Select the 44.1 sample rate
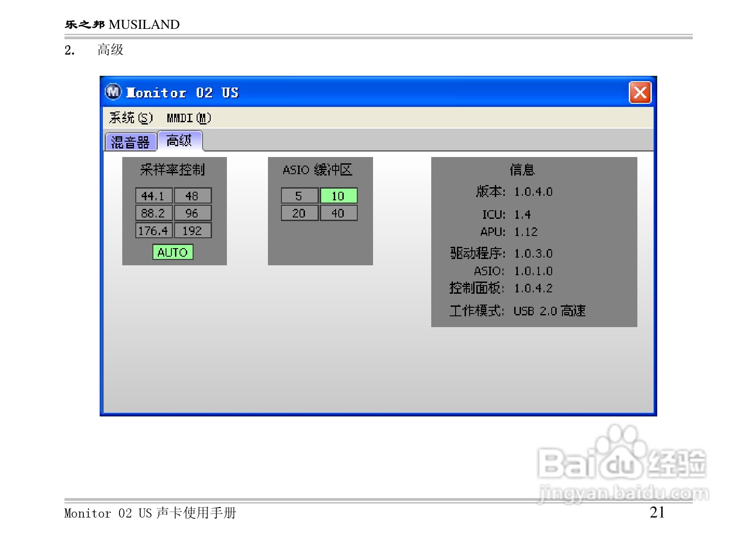Viewport: 756px width, 536px height. pyautogui.click(x=153, y=195)
